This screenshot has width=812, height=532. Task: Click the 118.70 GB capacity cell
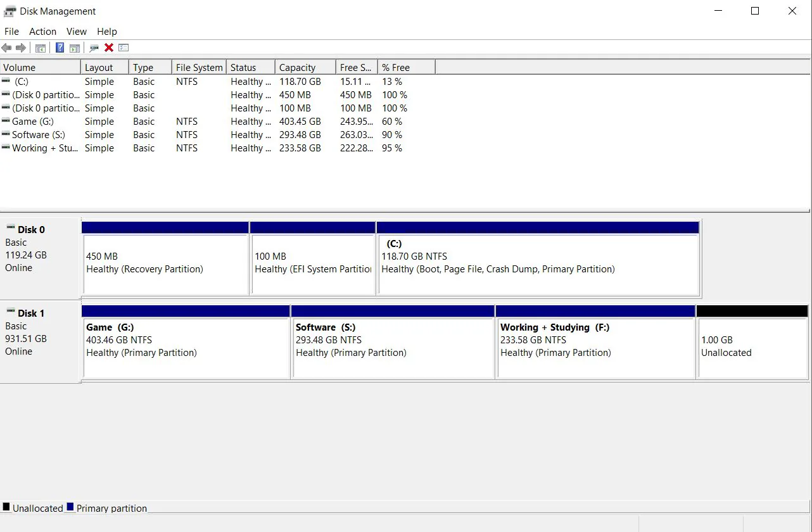[300, 82]
